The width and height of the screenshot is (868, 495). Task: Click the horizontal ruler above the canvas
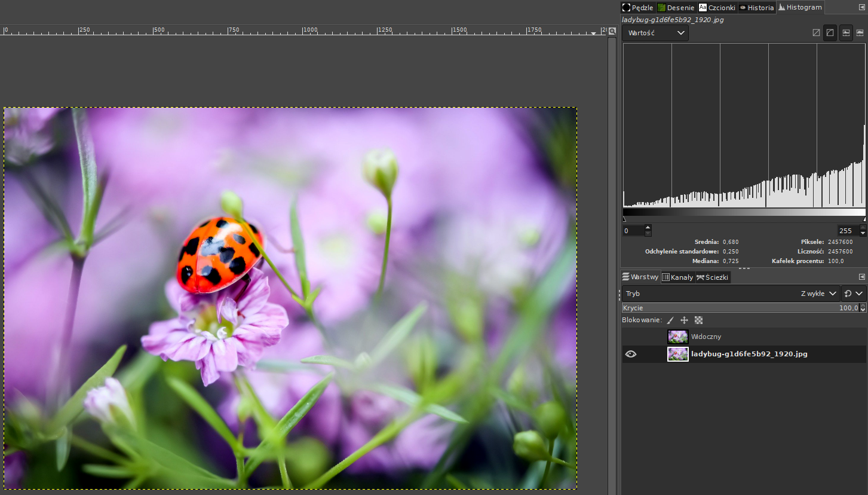click(303, 30)
